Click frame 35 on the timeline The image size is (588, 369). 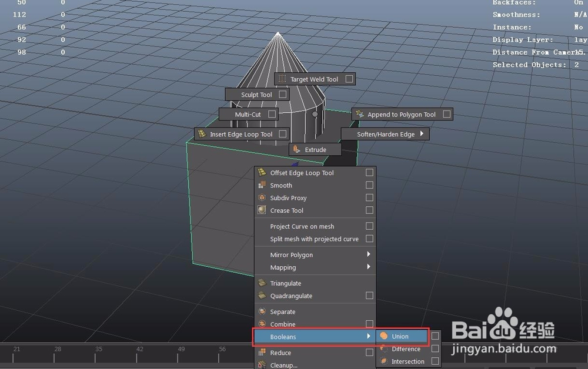click(x=99, y=349)
